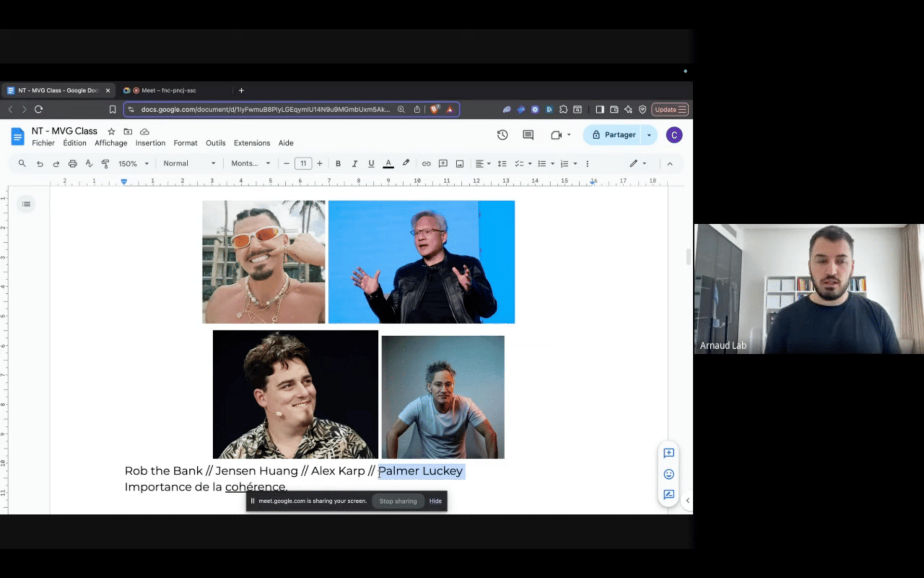Show document outline sidebar icon
The image size is (924, 578).
(26, 204)
